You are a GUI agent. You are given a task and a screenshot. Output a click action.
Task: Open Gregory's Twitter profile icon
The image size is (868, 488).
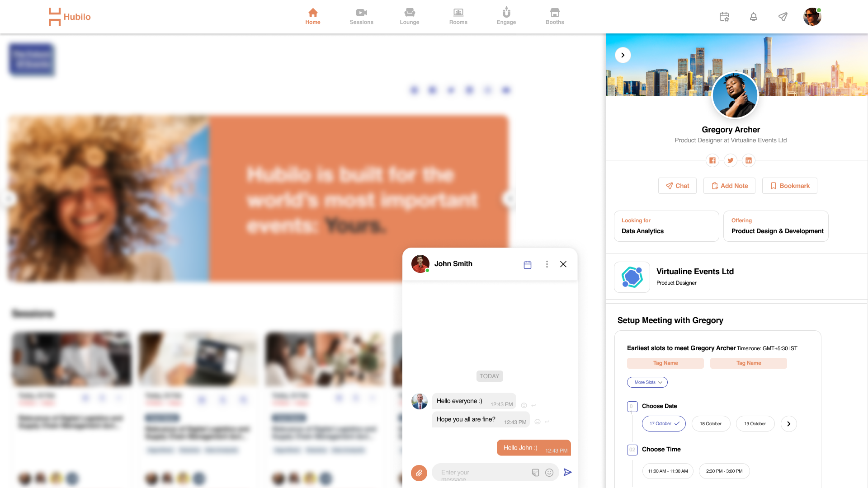(x=731, y=160)
